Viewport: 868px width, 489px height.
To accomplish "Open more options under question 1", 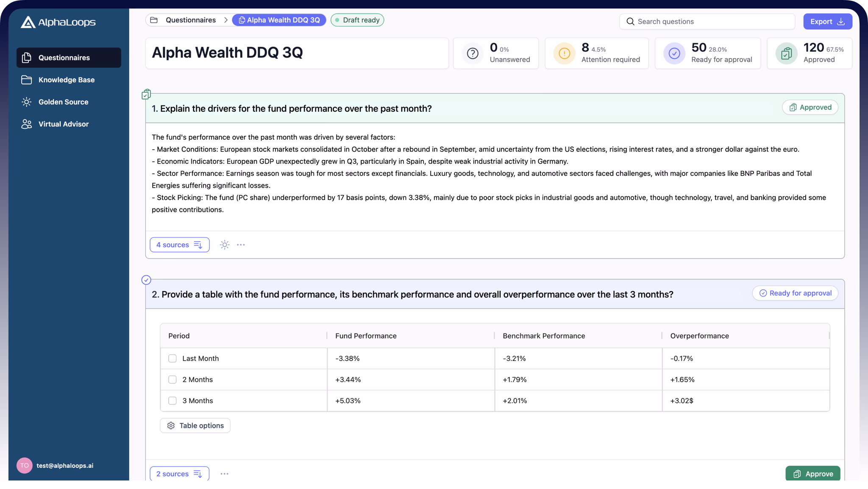I will pyautogui.click(x=241, y=244).
